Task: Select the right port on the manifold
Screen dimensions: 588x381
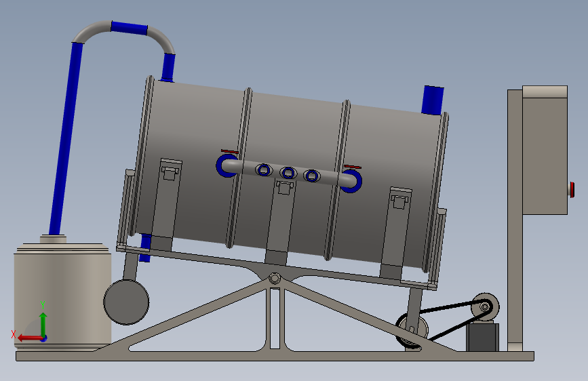Action: pyautogui.click(x=312, y=176)
